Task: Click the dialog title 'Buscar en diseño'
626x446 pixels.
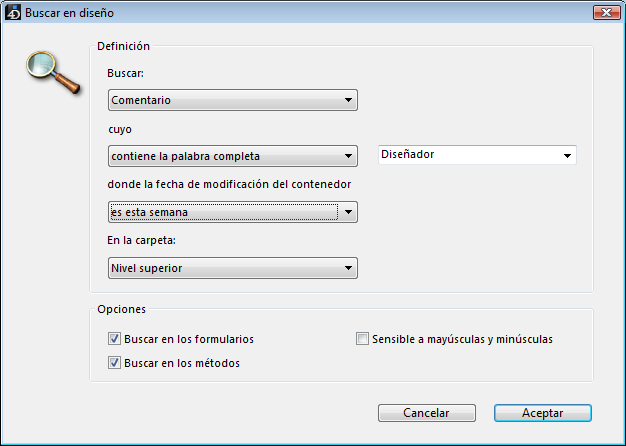Action: tap(68, 12)
